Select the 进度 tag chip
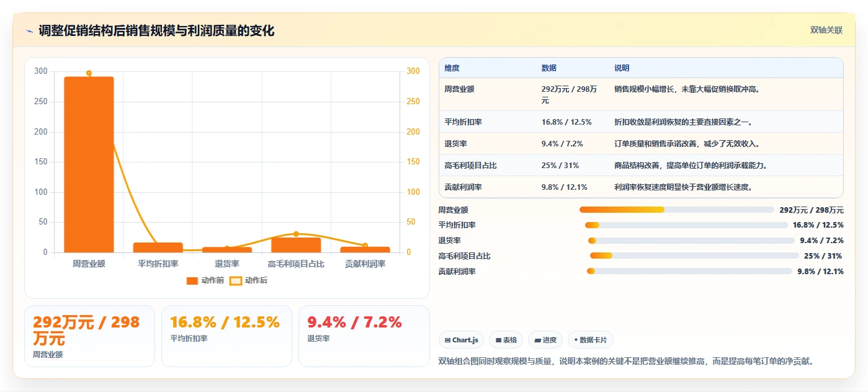Viewport: 868px width, 392px height. [545, 340]
